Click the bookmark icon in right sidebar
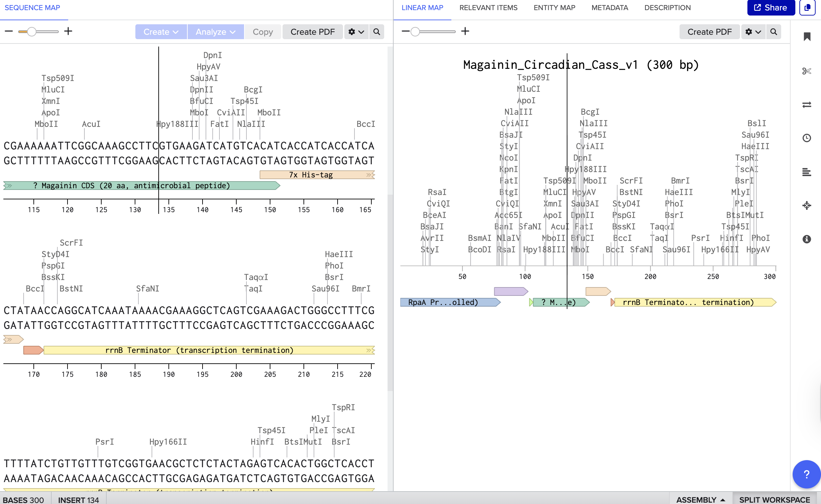Viewport: 821px width, 504px height. [x=807, y=37]
